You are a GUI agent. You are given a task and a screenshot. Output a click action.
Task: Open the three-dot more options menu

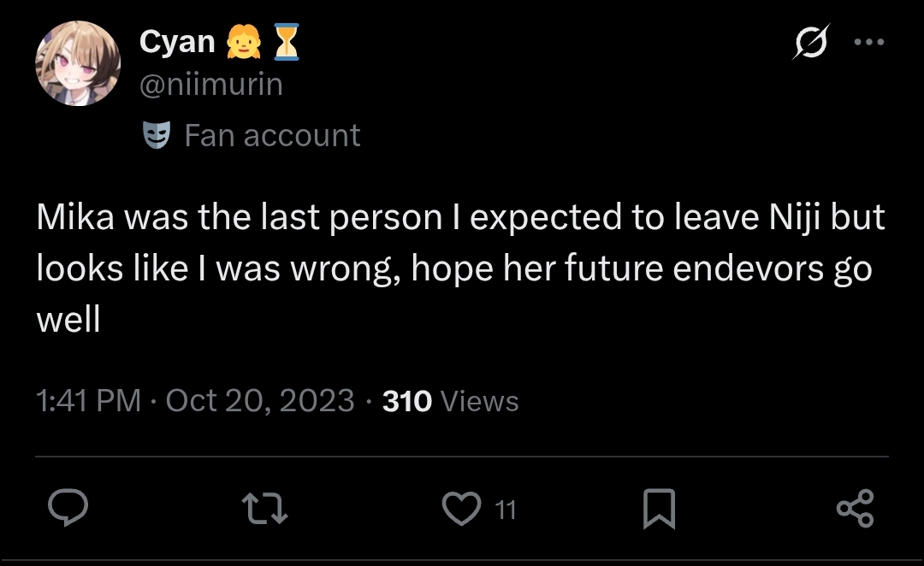click(x=869, y=42)
